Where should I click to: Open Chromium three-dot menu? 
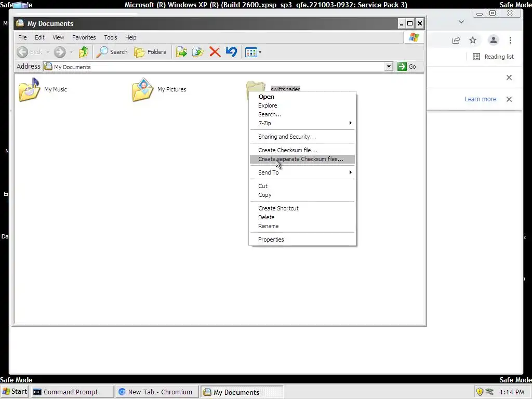coord(510,41)
